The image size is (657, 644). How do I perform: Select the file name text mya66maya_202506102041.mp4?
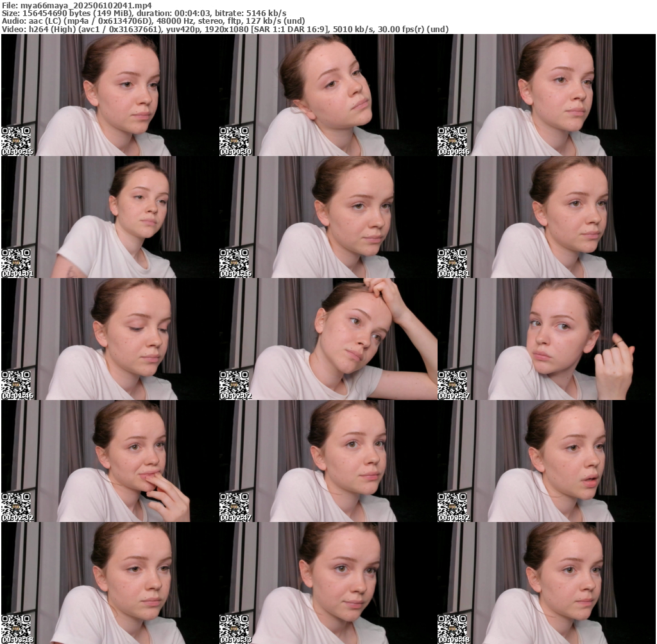[x=87, y=5]
